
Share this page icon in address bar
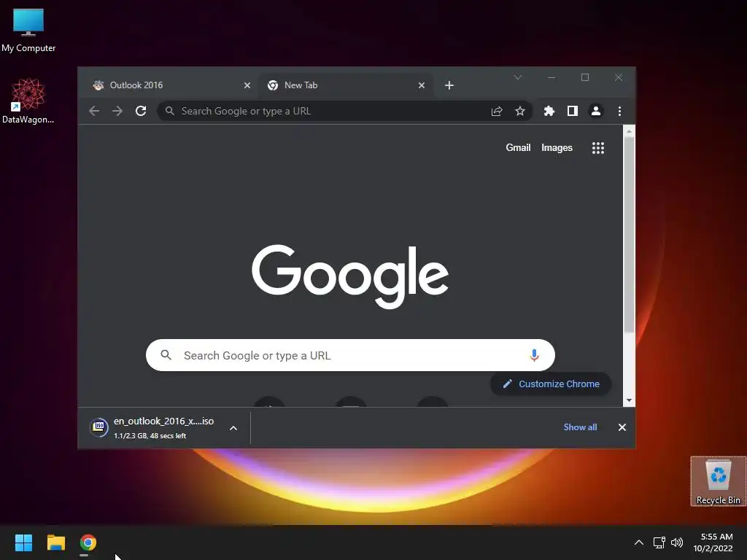(496, 111)
